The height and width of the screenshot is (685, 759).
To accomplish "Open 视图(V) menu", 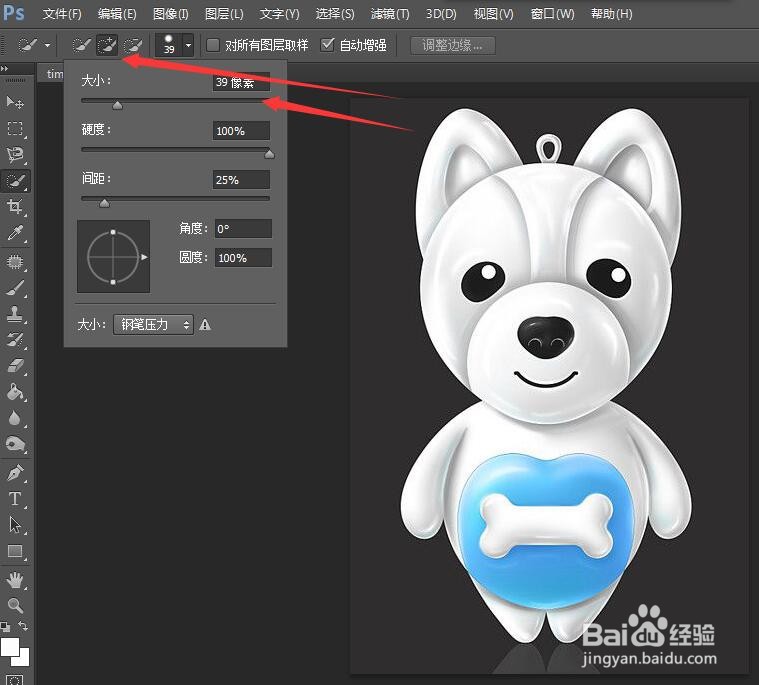I will (x=493, y=14).
